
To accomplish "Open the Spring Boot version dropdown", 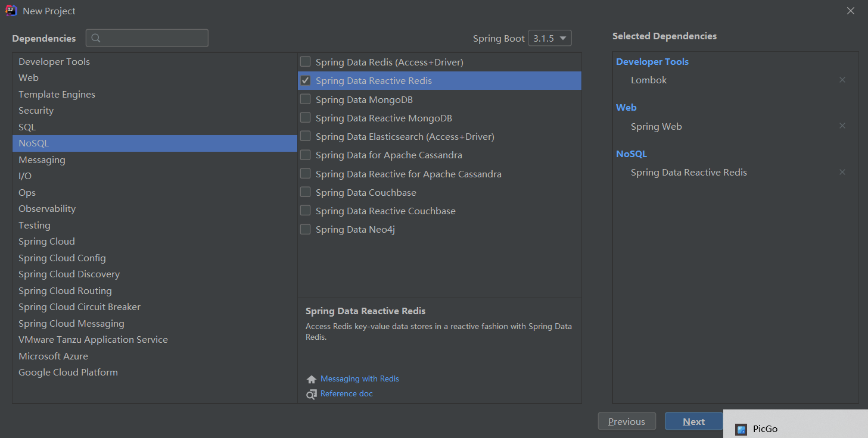I will click(x=550, y=38).
